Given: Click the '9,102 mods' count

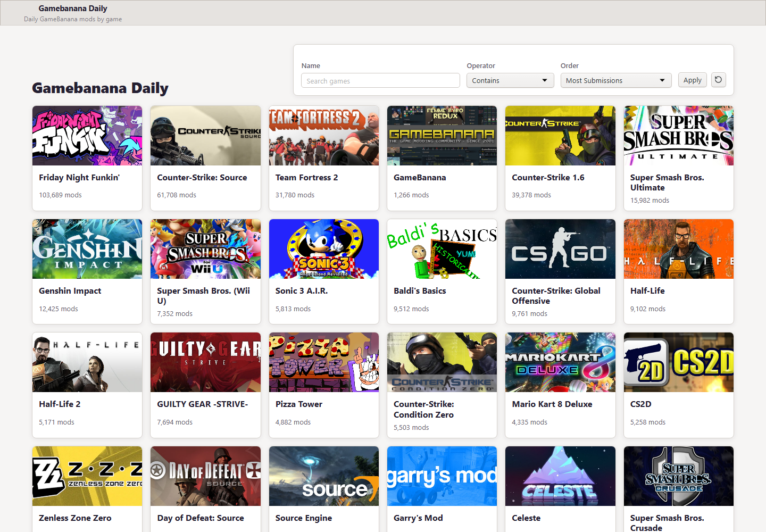Looking at the screenshot, I should [648, 309].
